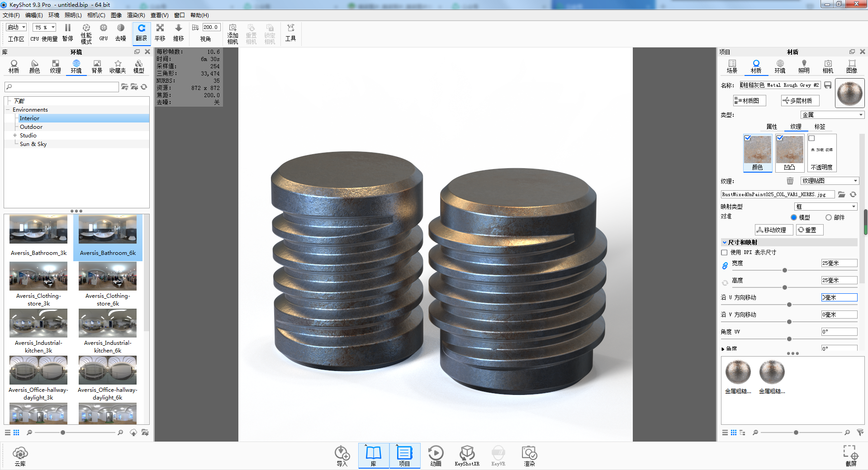Switch to the Labels (标签) sub-tab

(x=820, y=127)
